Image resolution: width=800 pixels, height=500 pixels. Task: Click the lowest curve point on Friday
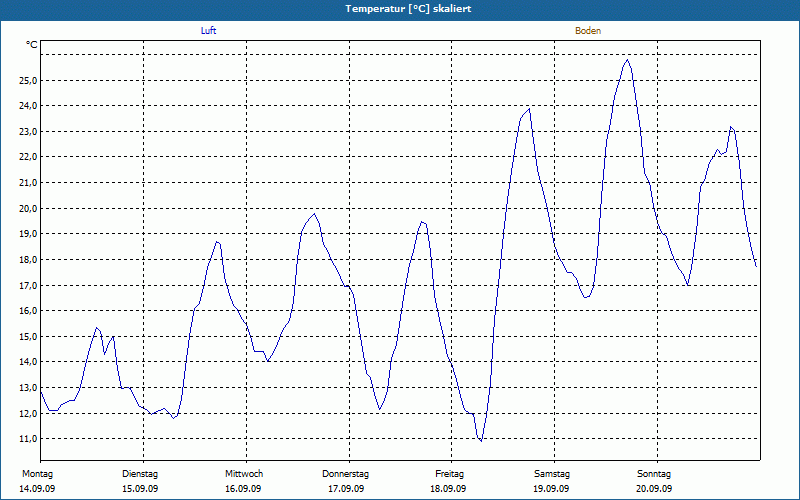pos(481,441)
